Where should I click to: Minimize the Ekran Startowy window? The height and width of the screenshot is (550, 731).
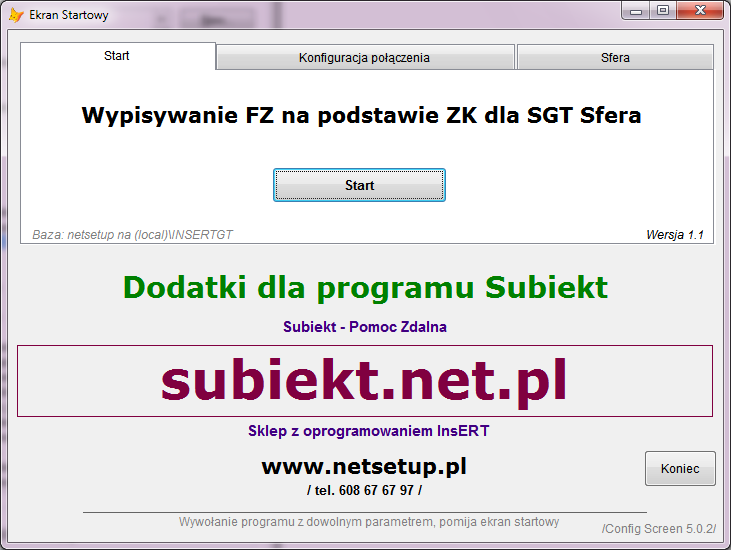point(636,11)
